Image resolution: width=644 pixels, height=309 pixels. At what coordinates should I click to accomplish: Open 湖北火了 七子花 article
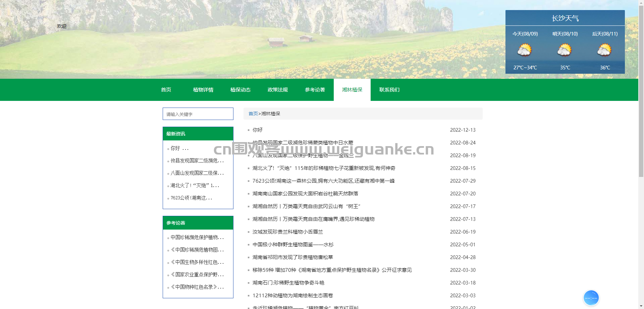click(x=324, y=168)
